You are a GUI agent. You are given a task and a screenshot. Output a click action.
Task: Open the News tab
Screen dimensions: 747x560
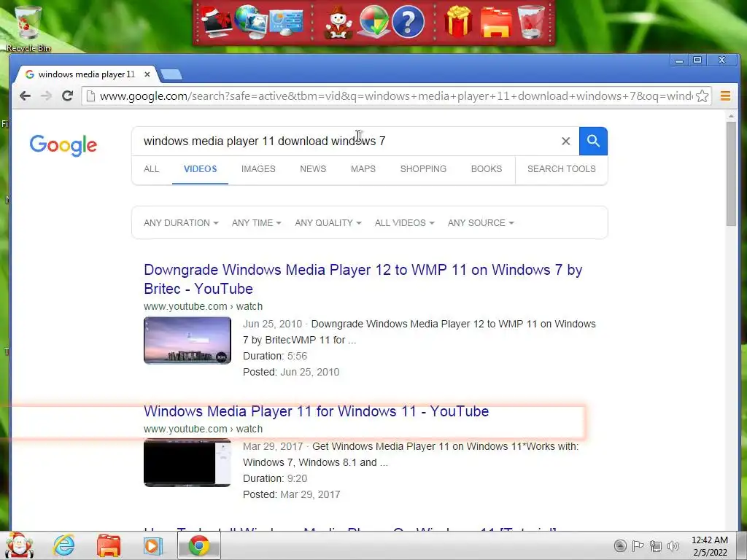point(313,169)
